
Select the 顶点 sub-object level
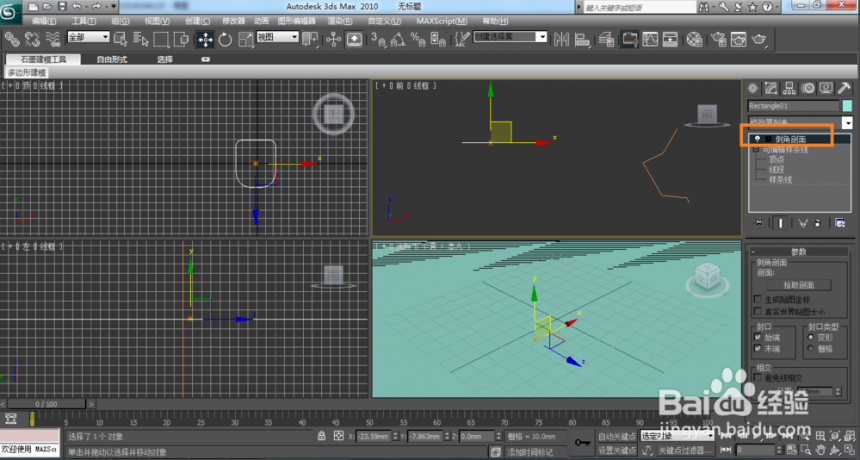click(x=777, y=160)
